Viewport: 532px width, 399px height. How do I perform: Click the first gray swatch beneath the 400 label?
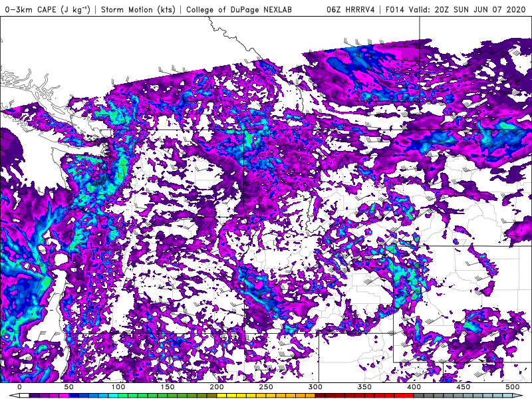pyautogui.click(x=419, y=396)
